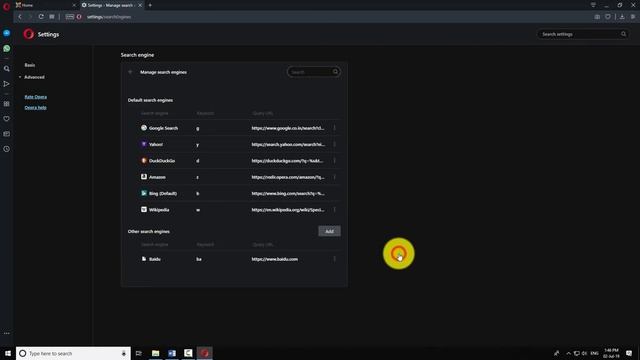Click the magnifier in Search settings box
Viewport: 640px width, 360px height.
tap(623, 34)
